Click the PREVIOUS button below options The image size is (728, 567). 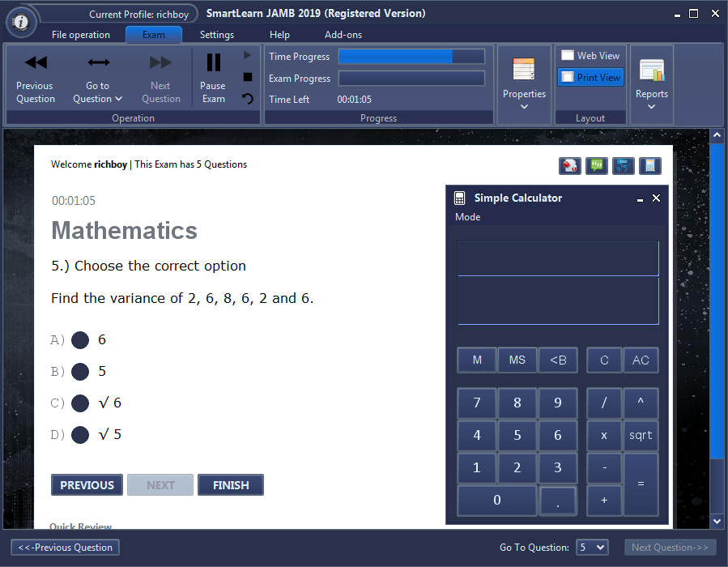click(x=87, y=485)
